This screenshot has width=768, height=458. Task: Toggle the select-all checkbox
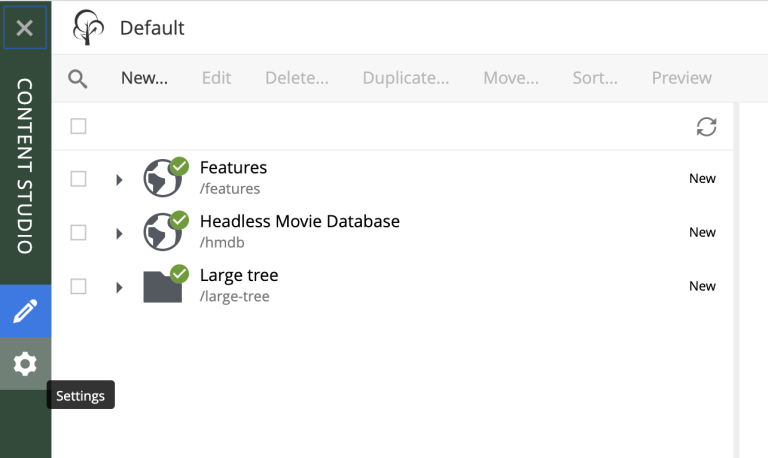click(x=79, y=127)
